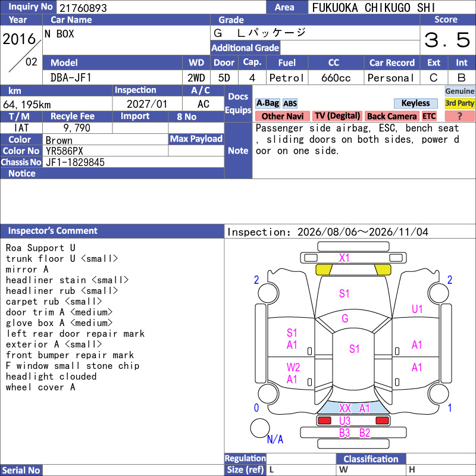Click the yellow left headlight marker
This screenshot has width=476, height=476.
click(324, 270)
